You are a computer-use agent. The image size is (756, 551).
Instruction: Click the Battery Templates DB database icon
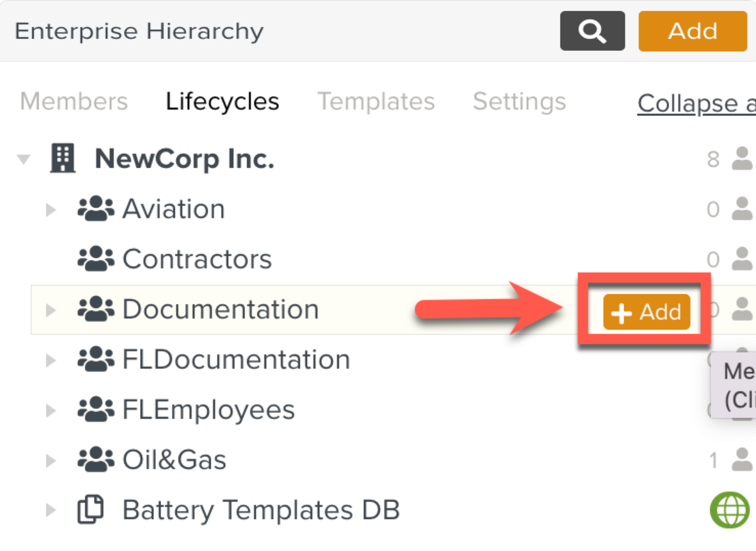[90, 509]
